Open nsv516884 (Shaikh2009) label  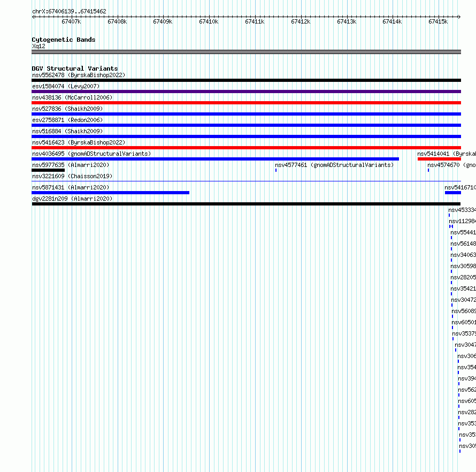(x=67, y=131)
